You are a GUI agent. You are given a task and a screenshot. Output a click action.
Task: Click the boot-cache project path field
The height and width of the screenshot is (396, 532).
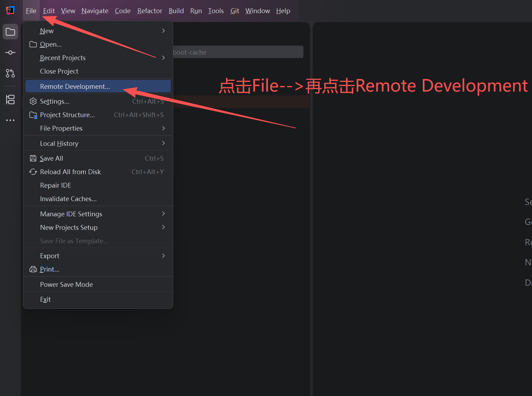coord(238,52)
